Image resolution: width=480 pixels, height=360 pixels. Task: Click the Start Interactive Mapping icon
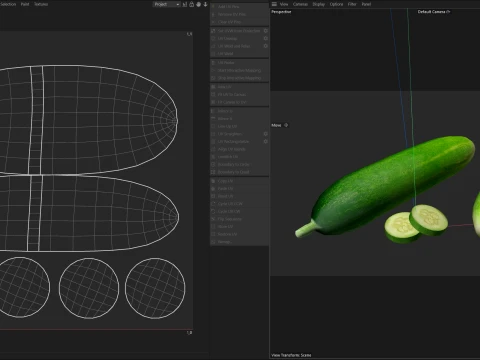tap(213, 70)
